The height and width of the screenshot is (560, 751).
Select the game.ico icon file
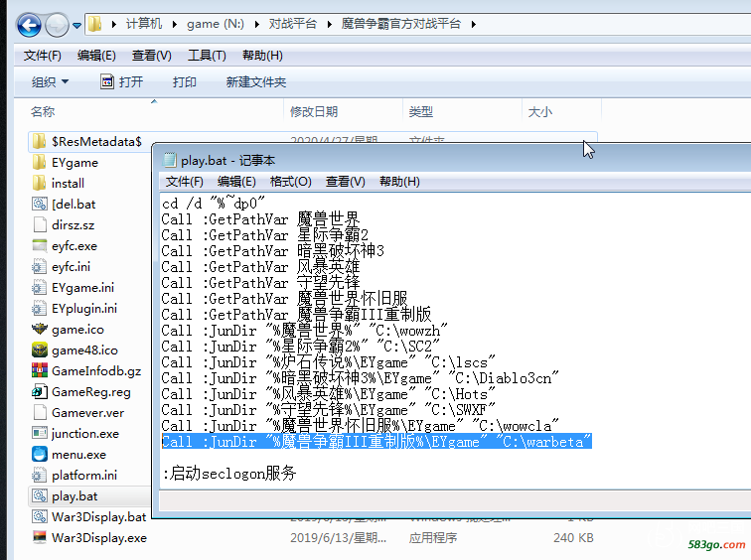(x=40, y=329)
